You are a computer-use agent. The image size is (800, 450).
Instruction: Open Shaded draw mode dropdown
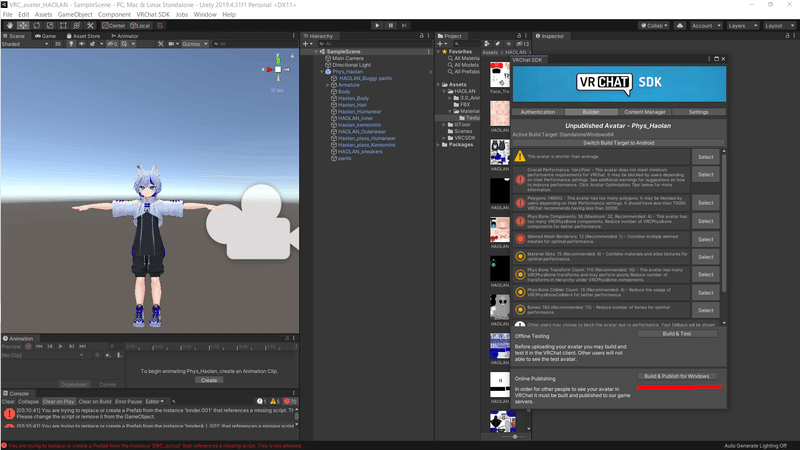click(x=25, y=44)
